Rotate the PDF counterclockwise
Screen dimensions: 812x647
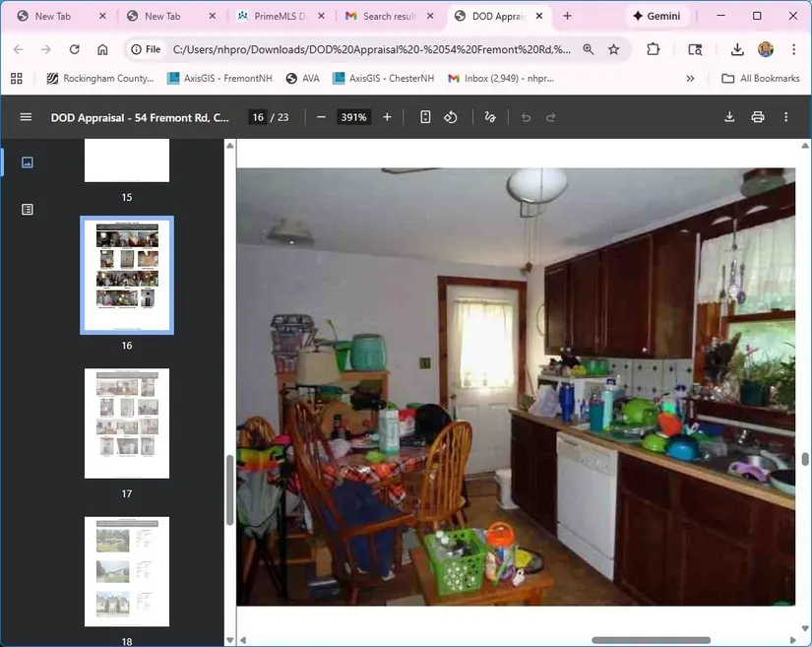point(451,117)
